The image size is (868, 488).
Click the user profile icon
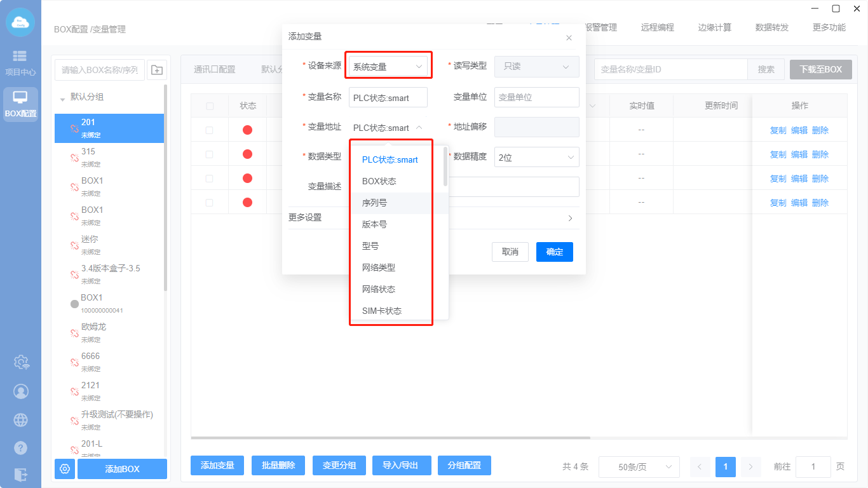(21, 391)
